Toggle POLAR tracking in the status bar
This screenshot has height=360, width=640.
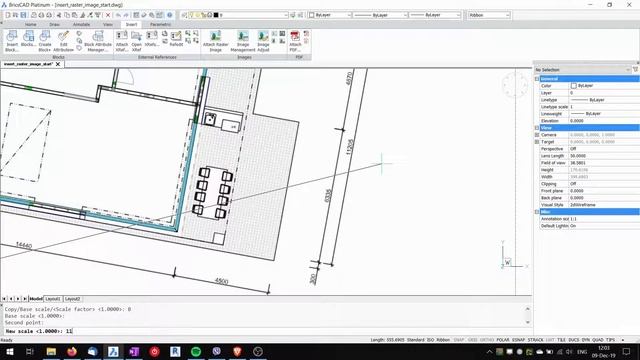coord(502,340)
